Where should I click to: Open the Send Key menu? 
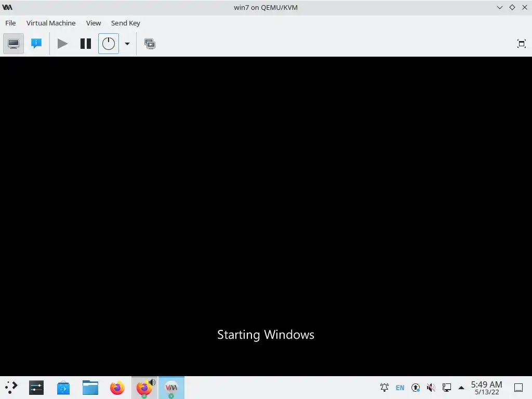126,23
